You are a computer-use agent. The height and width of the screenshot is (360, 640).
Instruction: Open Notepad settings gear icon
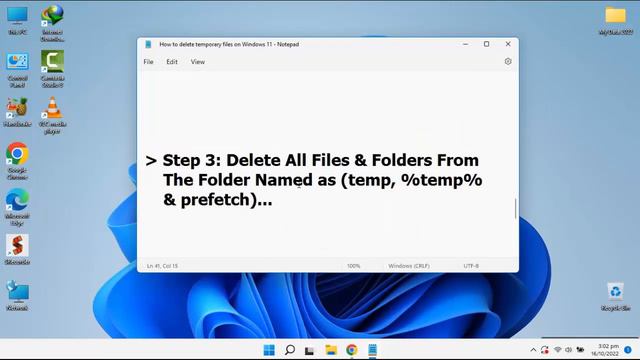pos(508,61)
